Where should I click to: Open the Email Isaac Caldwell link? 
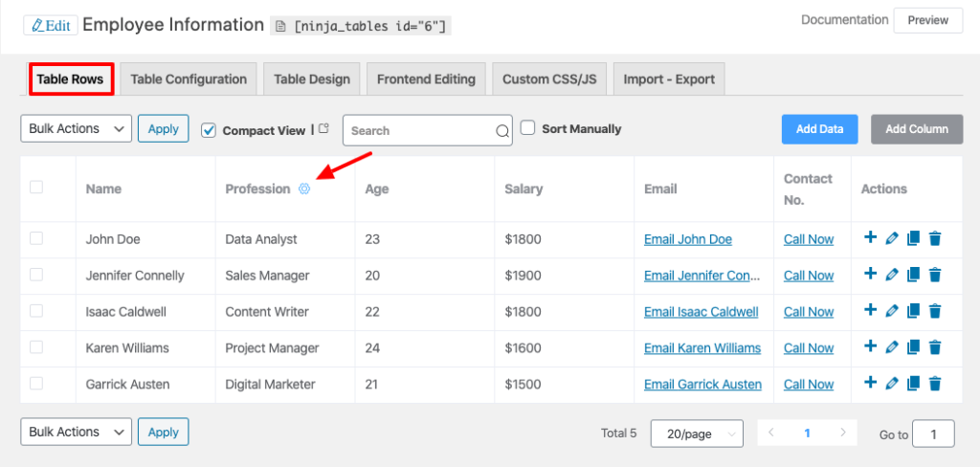701,312
